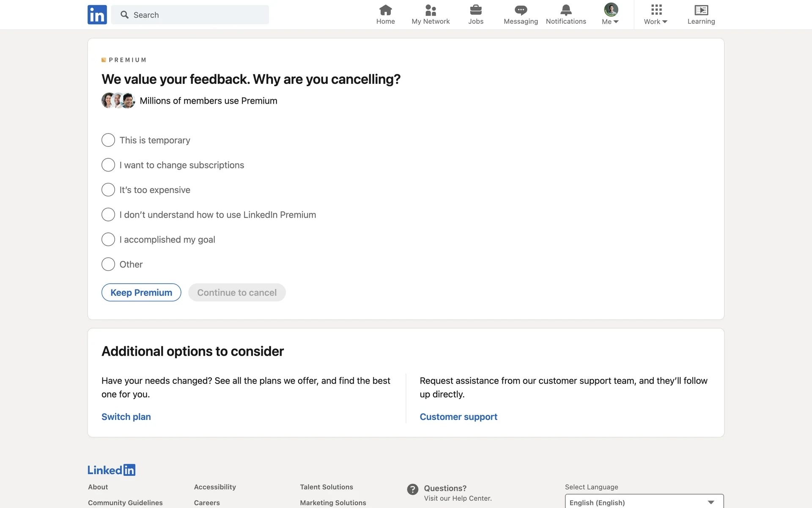Open the Home feed icon
The height and width of the screenshot is (508, 812).
click(x=385, y=10)
